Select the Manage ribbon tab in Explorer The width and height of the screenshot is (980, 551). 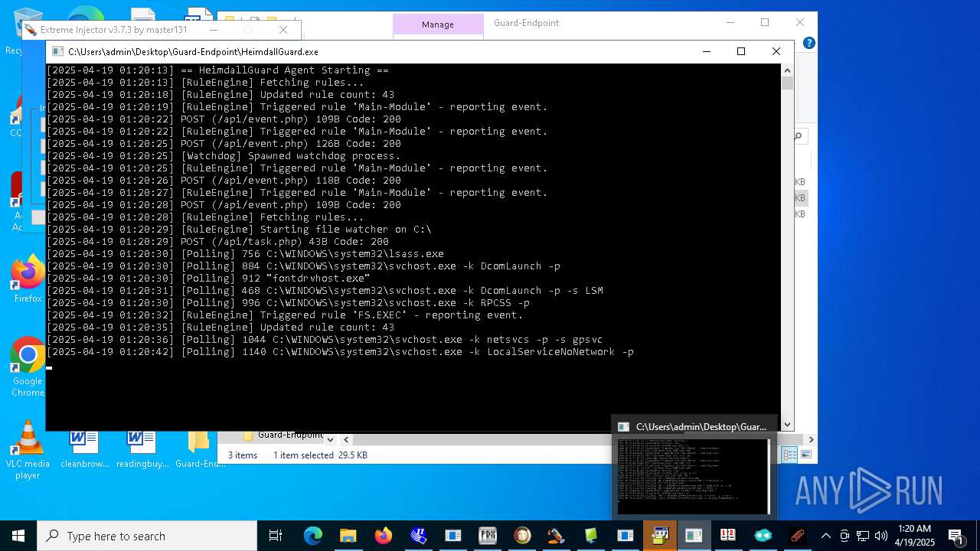tap(438, 24)
